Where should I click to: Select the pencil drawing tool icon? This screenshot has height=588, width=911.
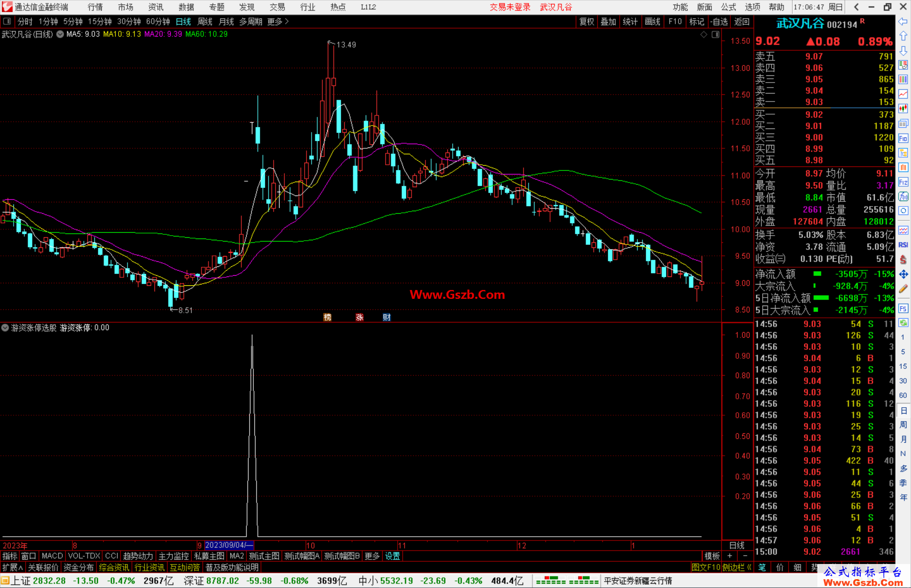pos(903,289)
